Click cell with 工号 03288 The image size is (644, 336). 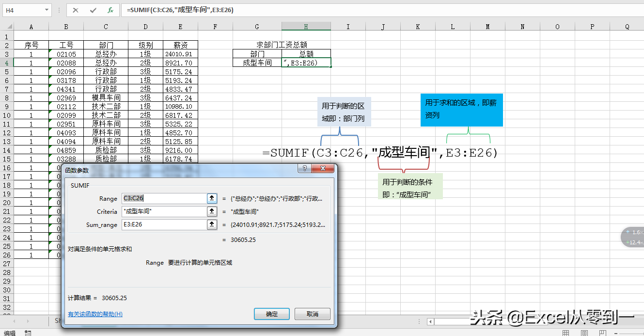coord(66,159)
